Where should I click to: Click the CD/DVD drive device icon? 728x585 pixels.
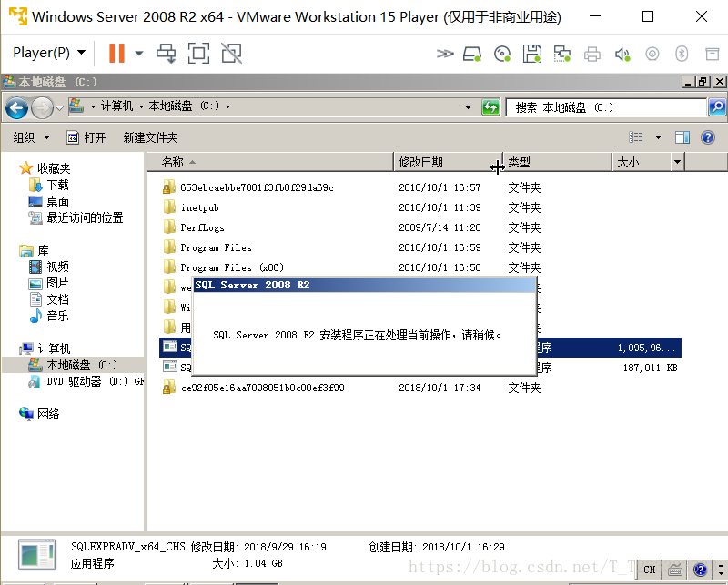(502, 54)
